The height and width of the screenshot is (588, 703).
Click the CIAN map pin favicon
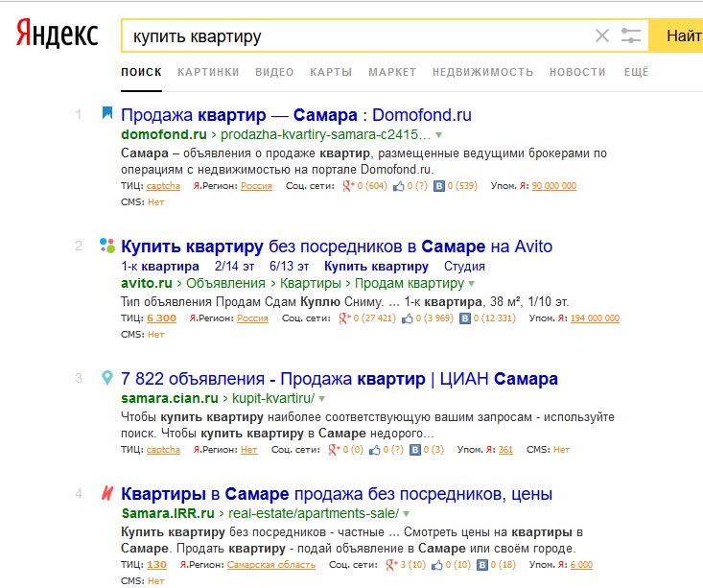coord(107,378)
